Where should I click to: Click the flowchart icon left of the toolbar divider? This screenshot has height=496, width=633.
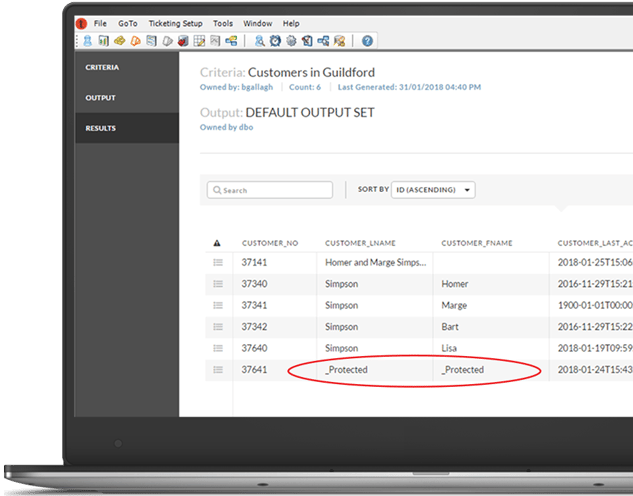231,41
